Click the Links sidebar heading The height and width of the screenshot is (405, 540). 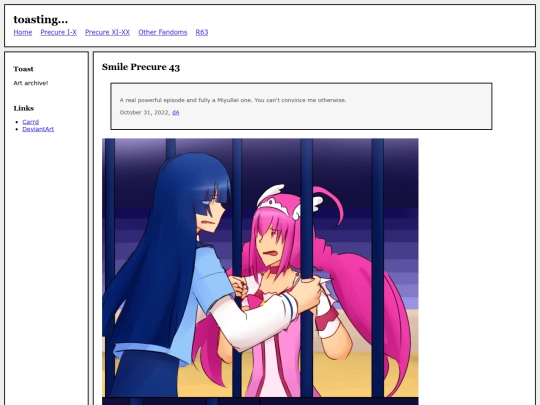24,108
